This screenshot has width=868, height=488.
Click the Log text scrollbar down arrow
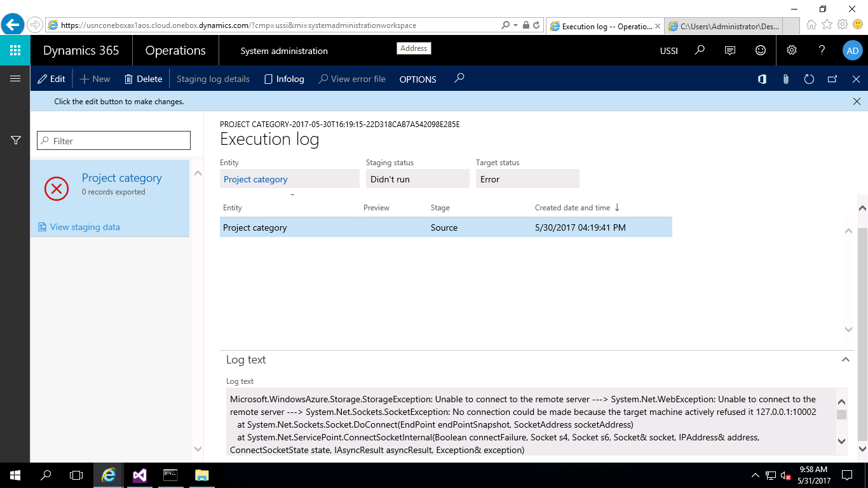[x=841, y=441]
